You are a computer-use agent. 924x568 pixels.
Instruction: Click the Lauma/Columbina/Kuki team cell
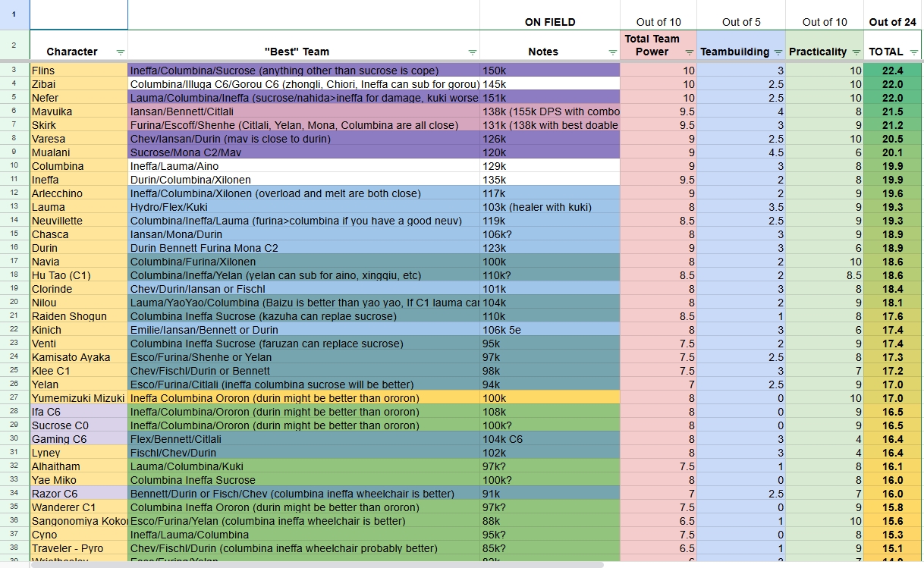(303, 466)
